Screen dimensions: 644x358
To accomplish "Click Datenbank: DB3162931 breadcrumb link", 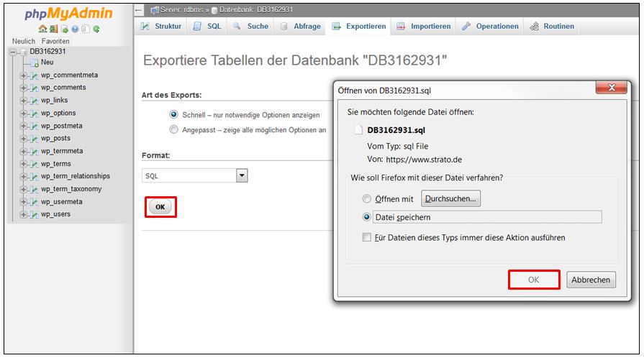I will [x=256, y=9].
